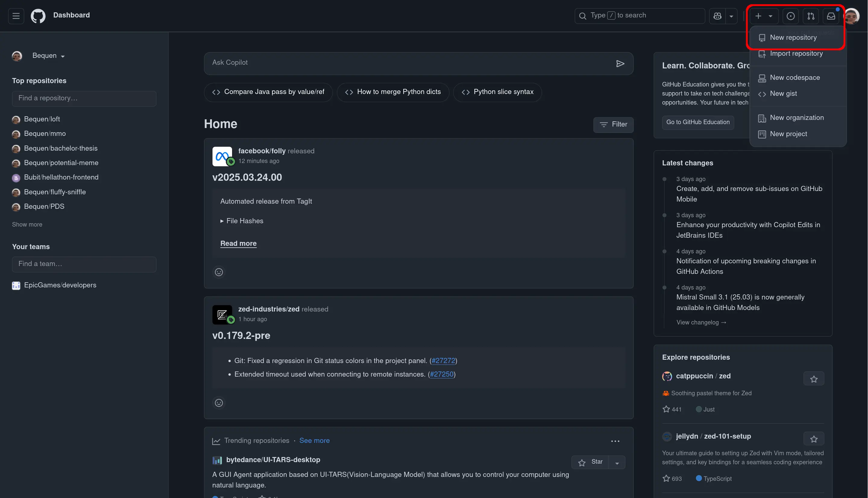This screenshot has height=498, width=868.
Task: Open the hamburger navigation menu
Action: tap(16, 16)
